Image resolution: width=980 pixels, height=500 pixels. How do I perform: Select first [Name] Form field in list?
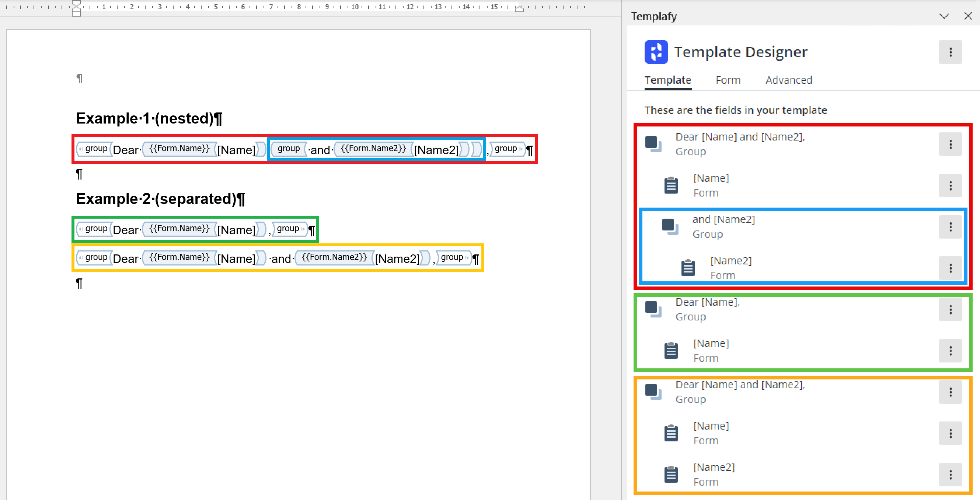pos(803,185)
